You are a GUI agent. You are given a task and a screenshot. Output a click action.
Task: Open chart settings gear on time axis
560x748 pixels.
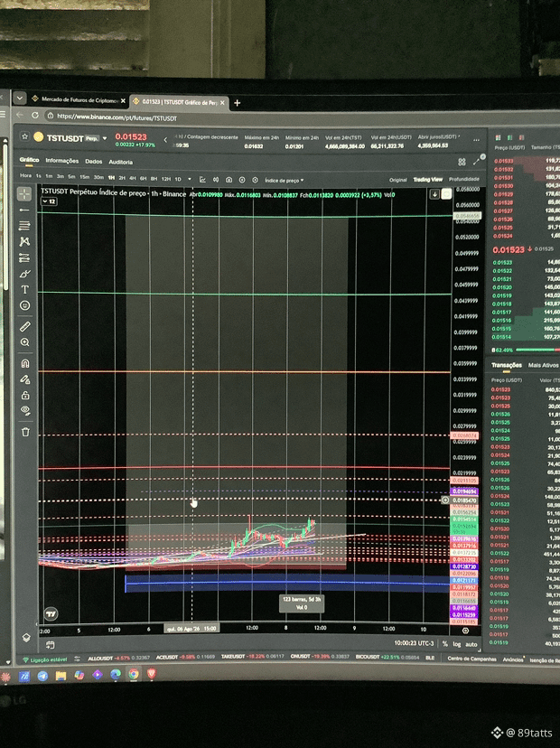tap(465, 631)
